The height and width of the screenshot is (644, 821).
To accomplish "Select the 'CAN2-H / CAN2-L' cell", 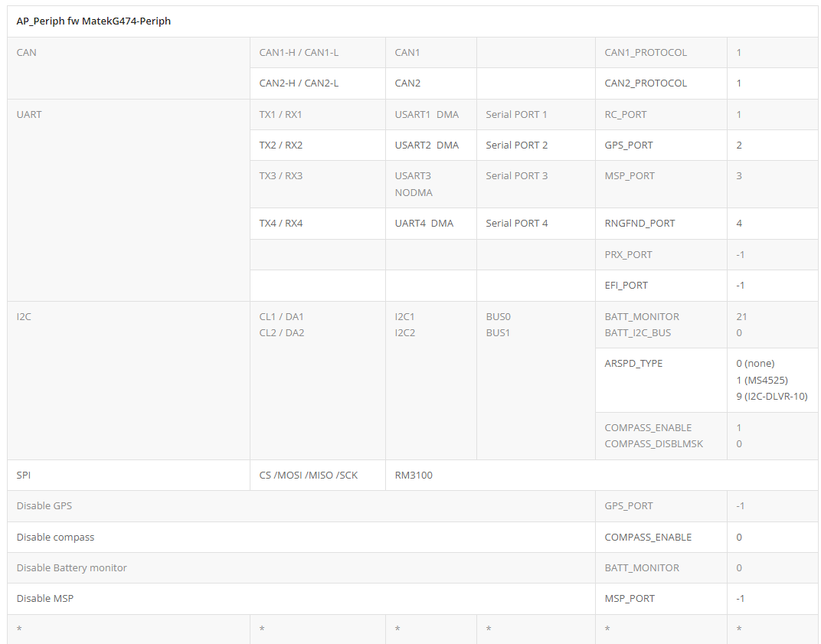I will (318, 83).
